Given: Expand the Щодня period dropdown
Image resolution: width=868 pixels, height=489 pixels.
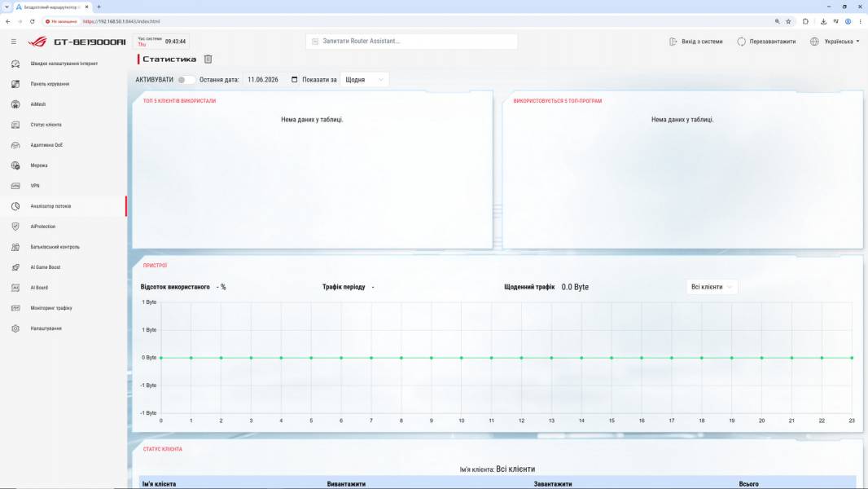Looking at the screenshot, I should (x=364, y=80).
